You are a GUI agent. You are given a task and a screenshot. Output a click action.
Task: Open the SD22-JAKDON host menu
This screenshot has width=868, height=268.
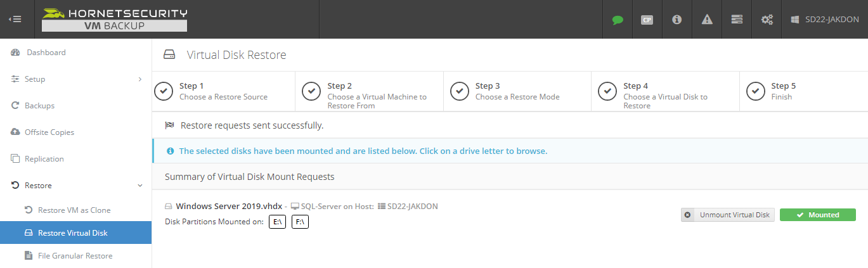click(x=825, y=20)
